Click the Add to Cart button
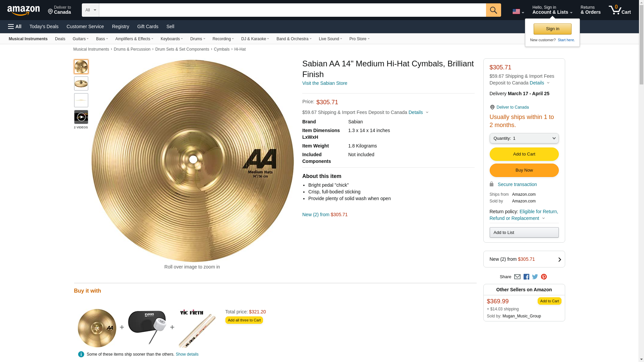The image size is (644, 362). (x=524, y=154)
